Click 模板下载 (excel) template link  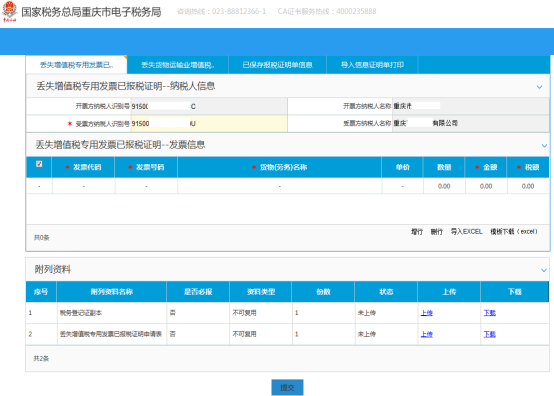point(514,232)
